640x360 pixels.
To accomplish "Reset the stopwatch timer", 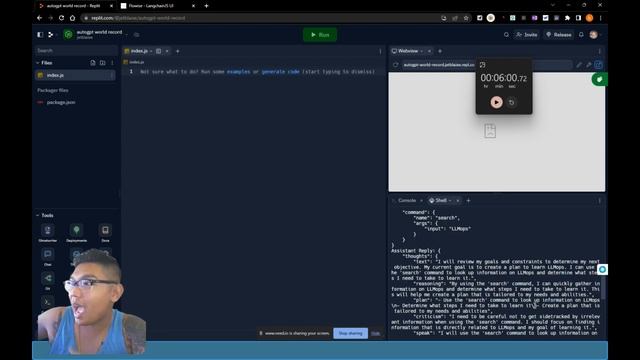I will coord(511,102).
